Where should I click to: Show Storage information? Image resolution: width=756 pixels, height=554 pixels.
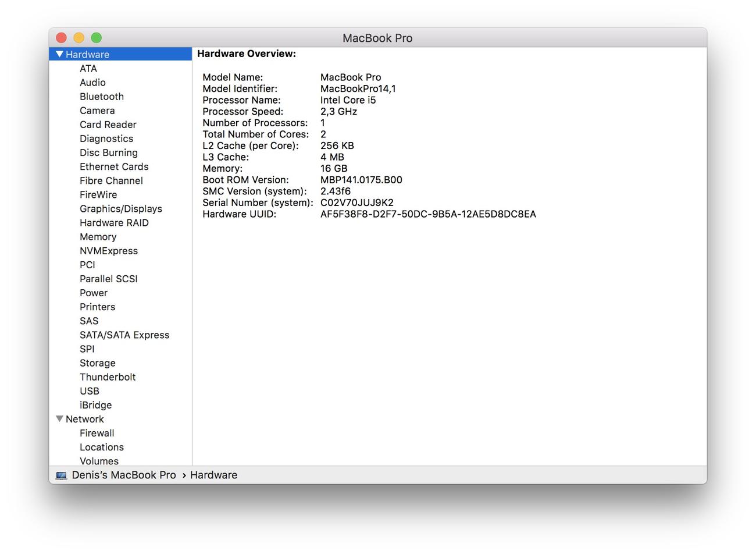coord(98,363)
